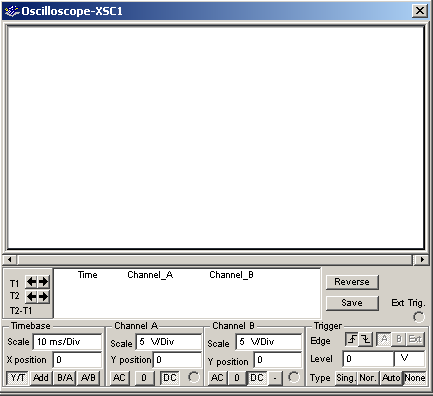This screenshot has width=433, height=396.
Task: Set trigger type to Auto
Action: 391,378
